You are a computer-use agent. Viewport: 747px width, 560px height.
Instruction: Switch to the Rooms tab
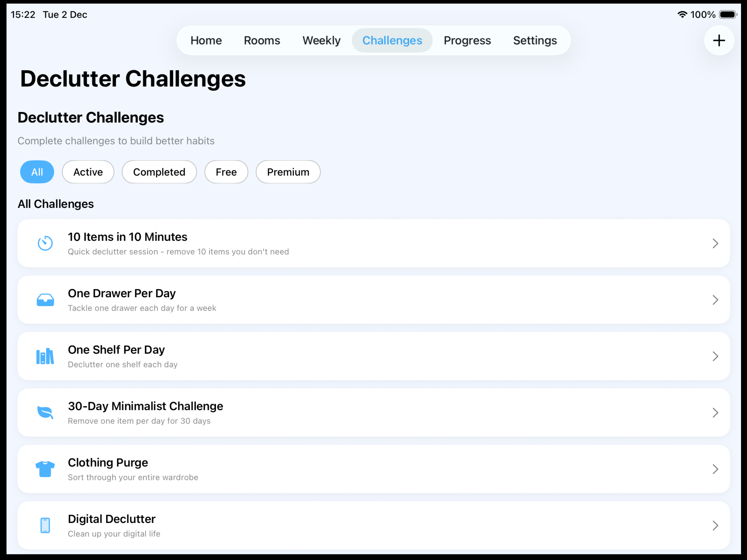point(262,40)
